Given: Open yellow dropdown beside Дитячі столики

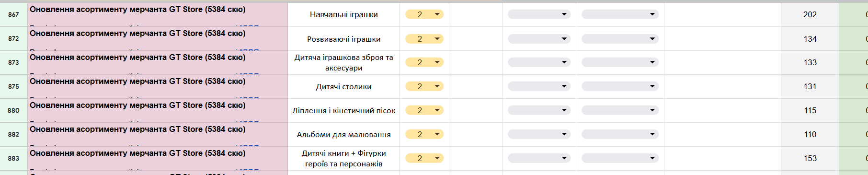Looking at the screenshot, I should coord(424,86).
